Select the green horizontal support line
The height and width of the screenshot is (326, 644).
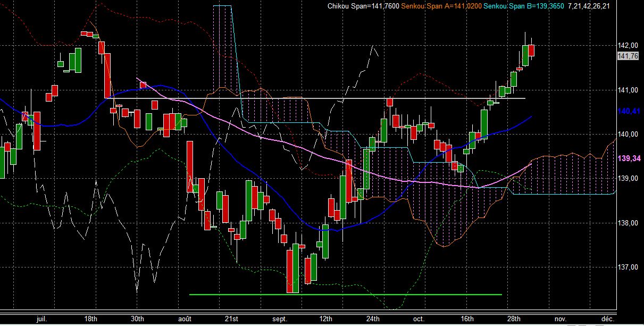(346, 294)
